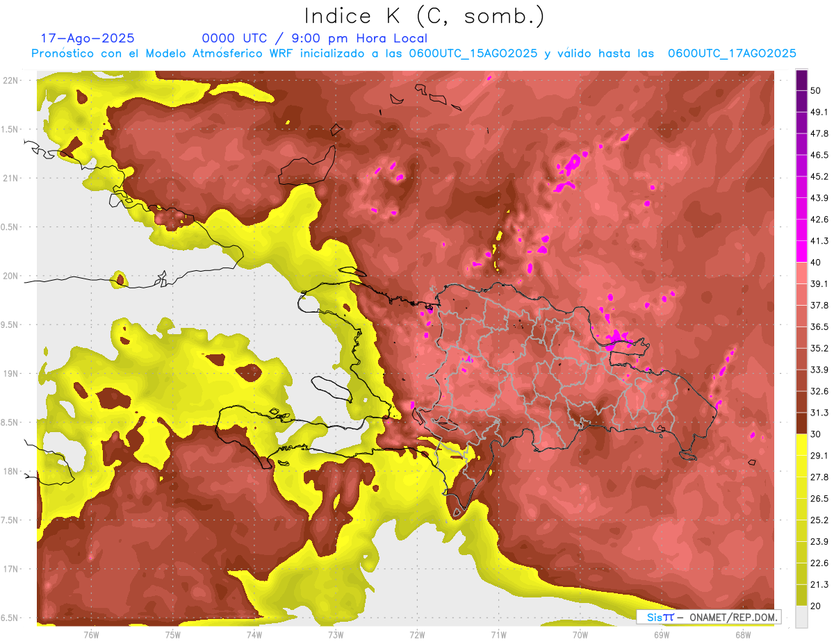Click the magenta legend swatch between 40 and 41.3
The image size is (834, 644).
[801, 251]
